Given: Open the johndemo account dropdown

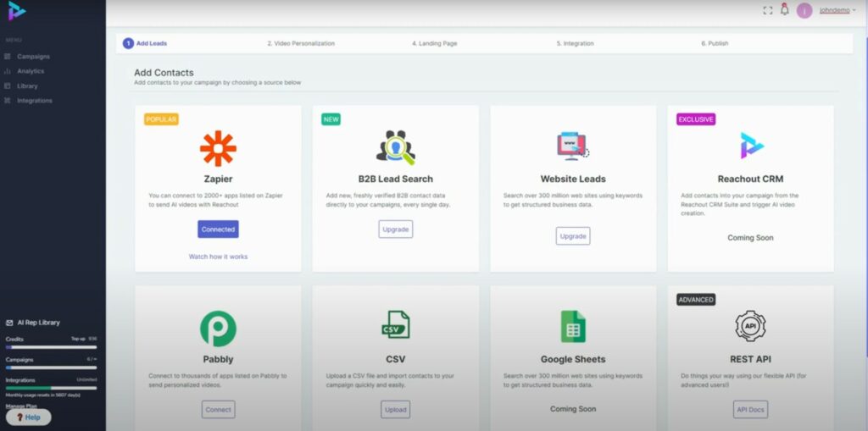Looking at the screenshot, I should tap(837, 10).
